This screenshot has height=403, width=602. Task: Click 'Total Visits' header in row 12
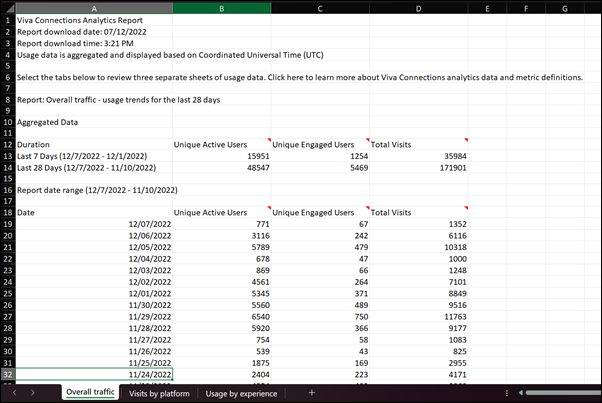click(x=418, y=145)
